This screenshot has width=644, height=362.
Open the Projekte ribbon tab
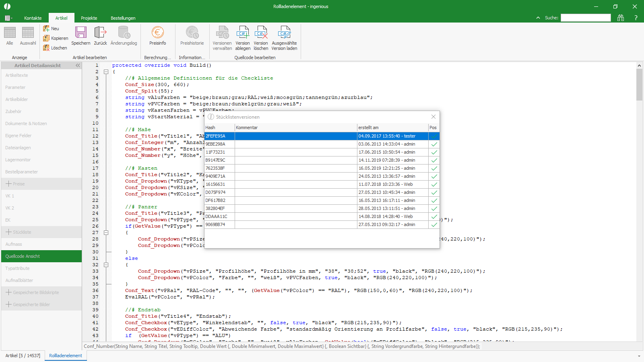point(89,18)
